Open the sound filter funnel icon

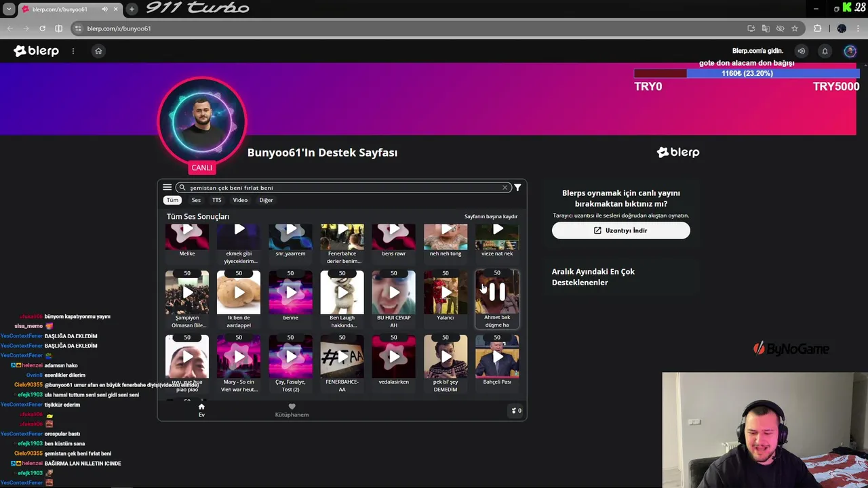[x=517, y=188]
